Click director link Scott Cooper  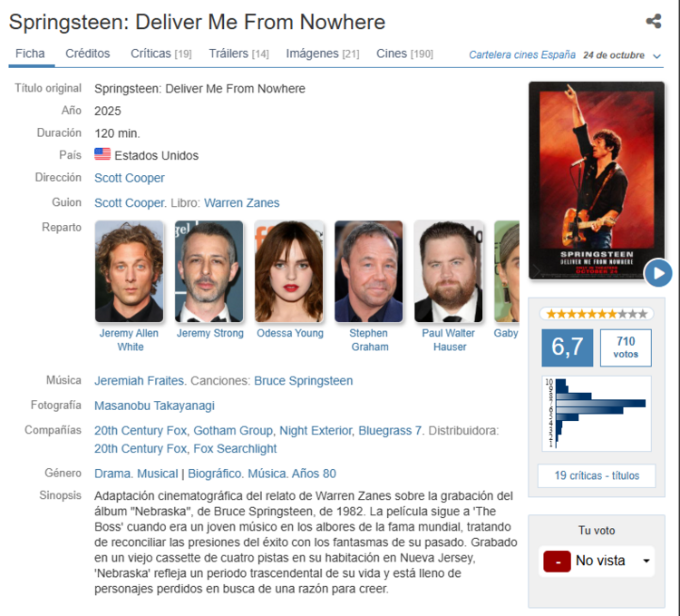coord(130,178)
